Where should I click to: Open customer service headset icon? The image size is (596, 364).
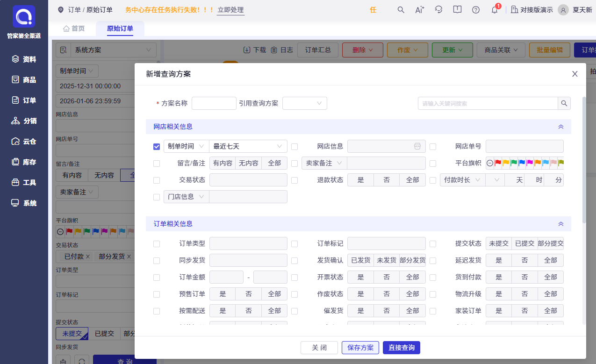coord(438,10)
